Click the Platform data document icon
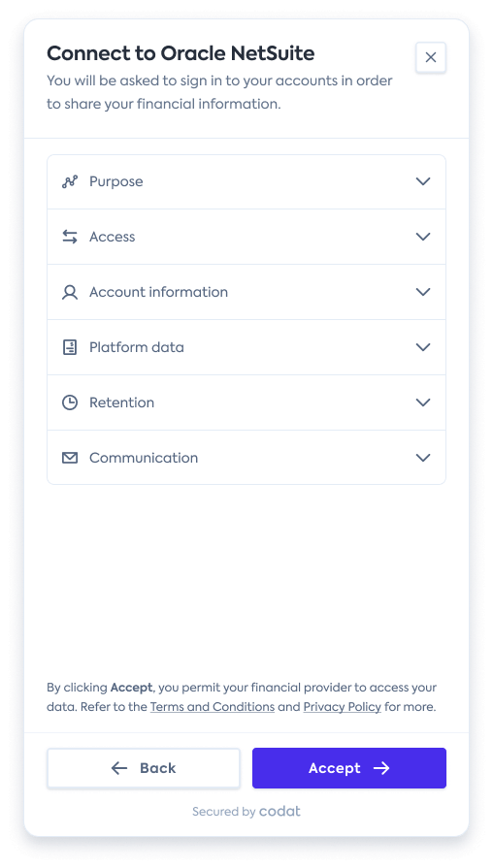Screen dimensions: 493x868 [70, 347]
